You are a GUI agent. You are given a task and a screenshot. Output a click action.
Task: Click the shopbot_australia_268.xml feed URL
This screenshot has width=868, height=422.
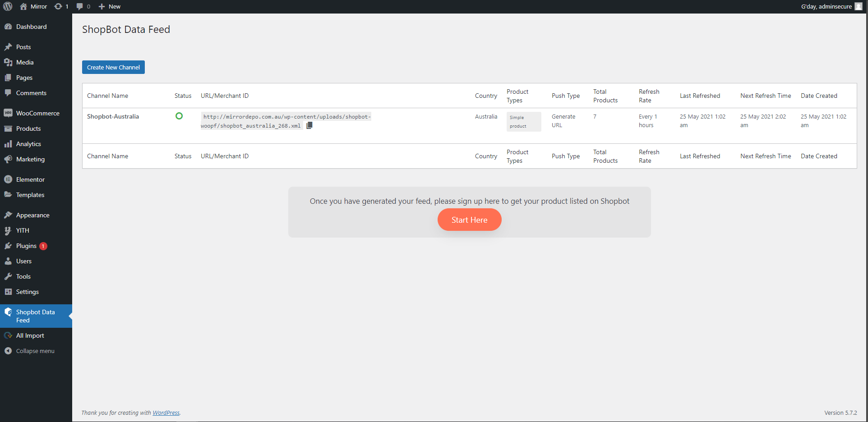pyautogui.click(x=286, y=121)
